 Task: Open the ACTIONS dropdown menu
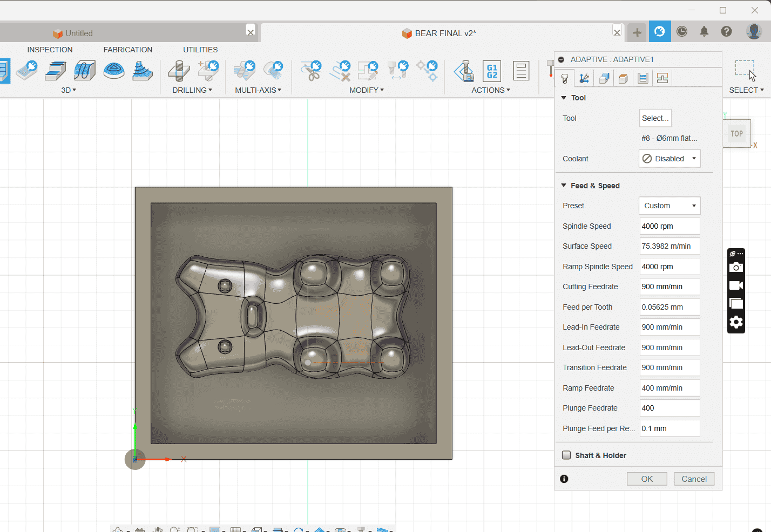(x=491, y=90)
